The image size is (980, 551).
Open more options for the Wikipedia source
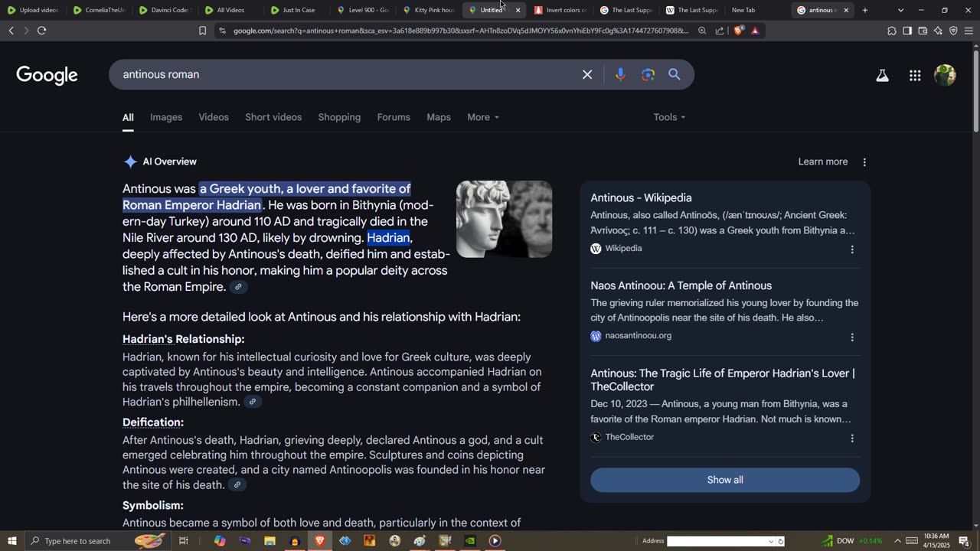tap(852, 249)
